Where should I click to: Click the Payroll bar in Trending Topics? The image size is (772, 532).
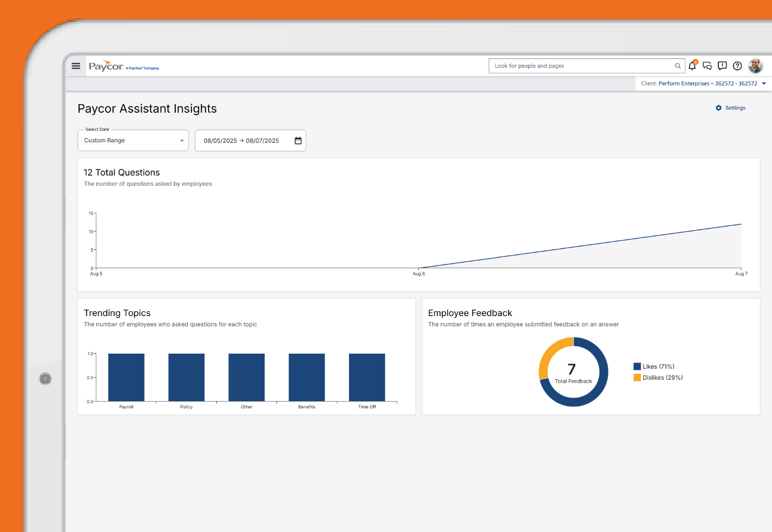(x=126, y=378)
